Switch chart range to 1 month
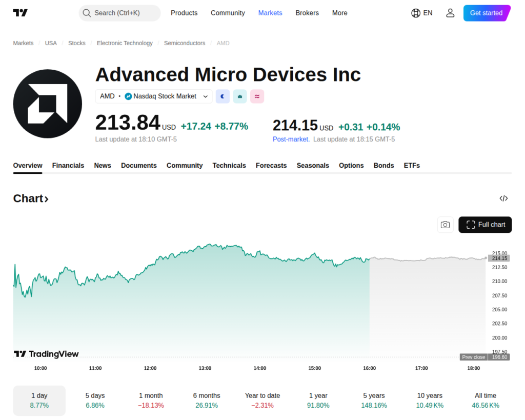 pos(151,400)
